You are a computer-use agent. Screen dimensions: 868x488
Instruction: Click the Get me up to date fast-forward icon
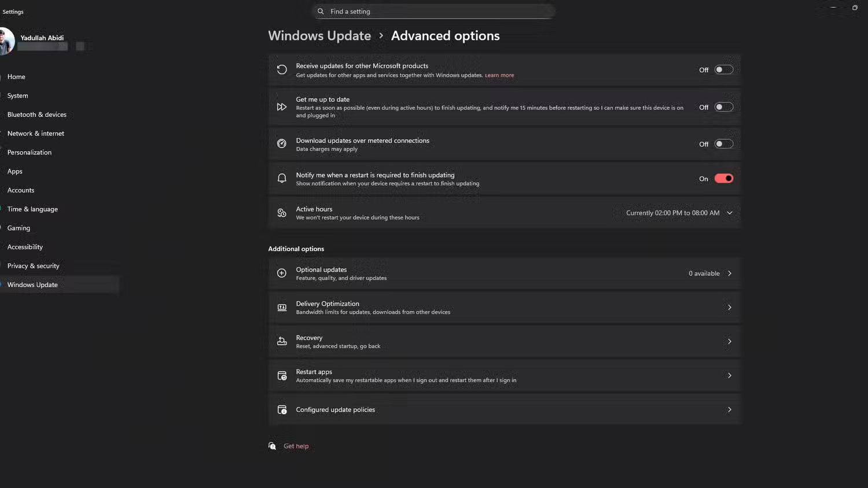tap(282, 106)
